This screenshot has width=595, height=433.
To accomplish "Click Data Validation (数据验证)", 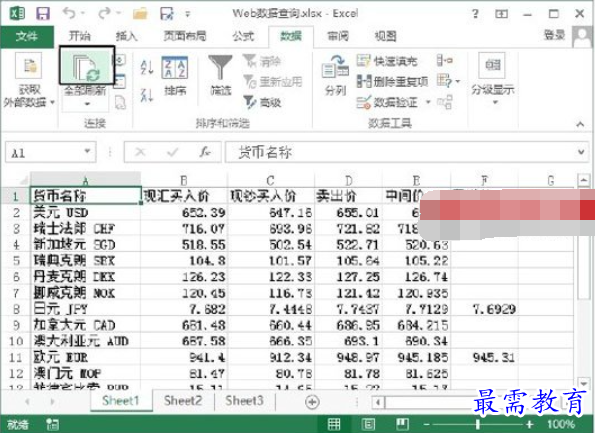I will click(387, 102).
